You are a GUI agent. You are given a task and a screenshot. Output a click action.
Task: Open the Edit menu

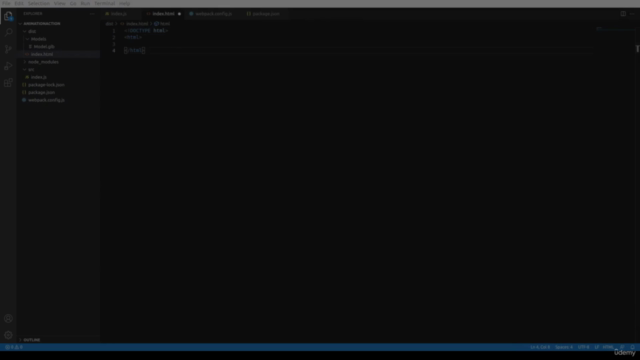point(19,3)
